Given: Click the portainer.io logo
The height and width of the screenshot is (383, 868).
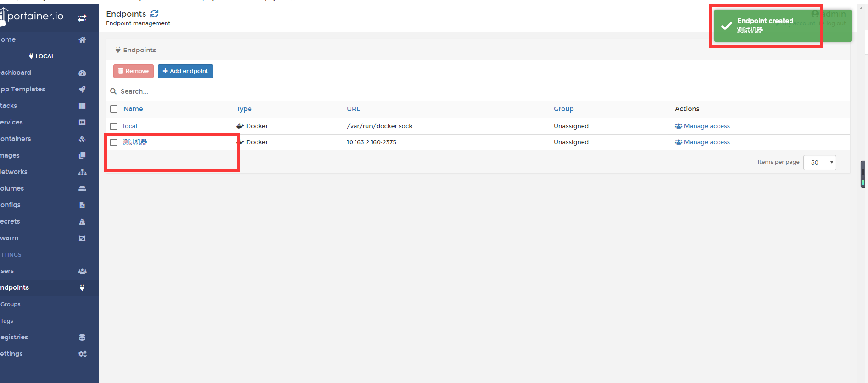Looking at the screenshot, I should [32, 17].
